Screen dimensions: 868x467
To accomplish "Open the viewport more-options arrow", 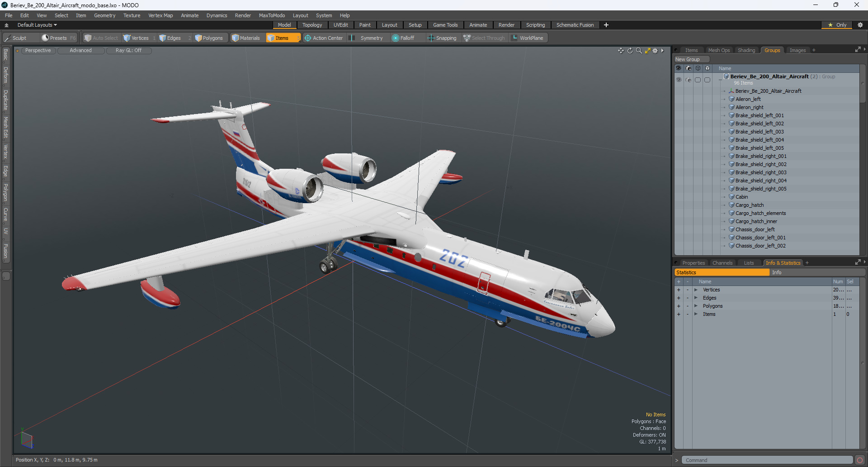I will [662, 51].
